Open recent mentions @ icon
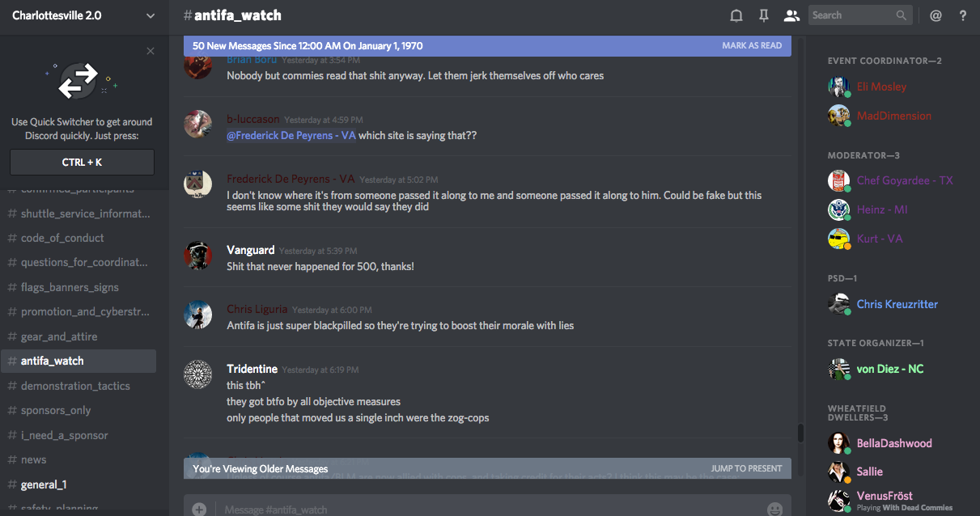The height and width of the screenshot is (516, 980). pos(935,15)
